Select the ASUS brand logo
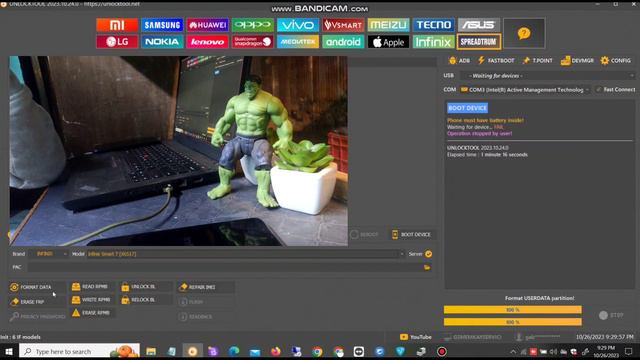 pyautogui.click(x=479, y=25)
